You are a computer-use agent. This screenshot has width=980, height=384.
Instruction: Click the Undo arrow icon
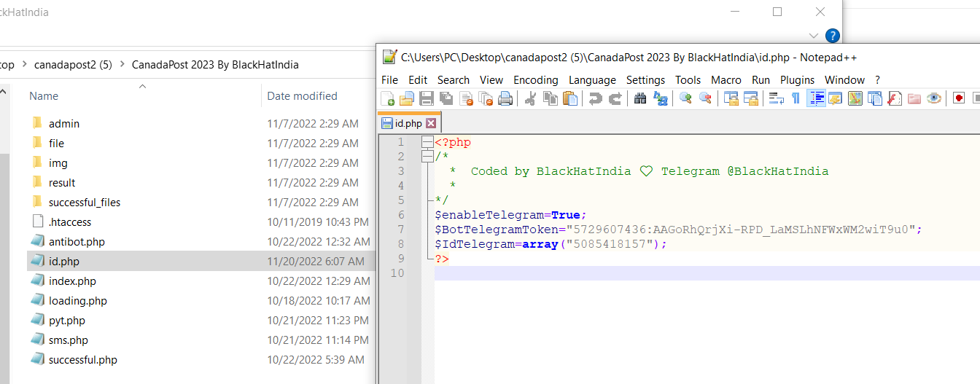596,98
